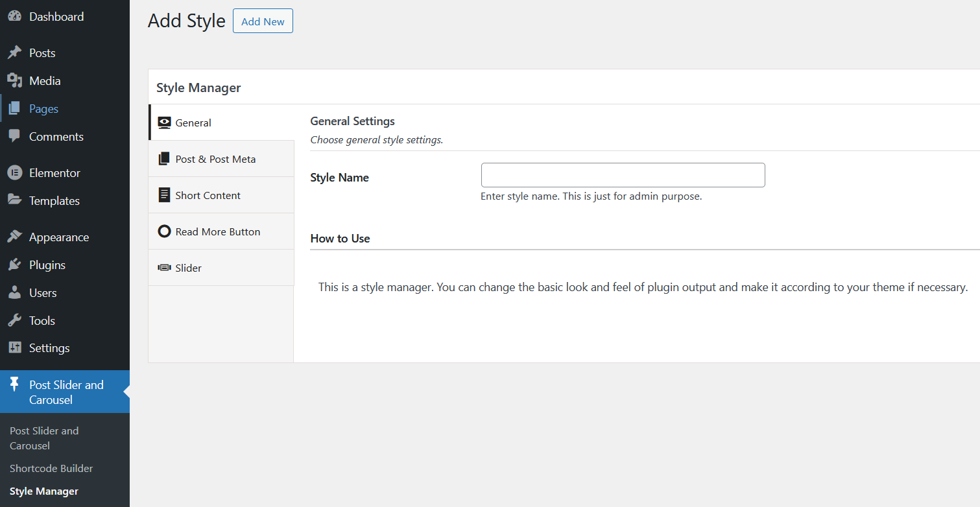Image resolution: width=980 pixels, height=507 pixels.
Task: Go to the Tools menu
Action: tap(65, 321)
